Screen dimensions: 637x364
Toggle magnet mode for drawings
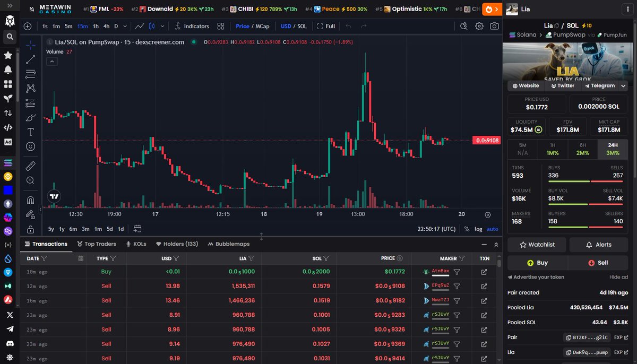coord(31,200)
